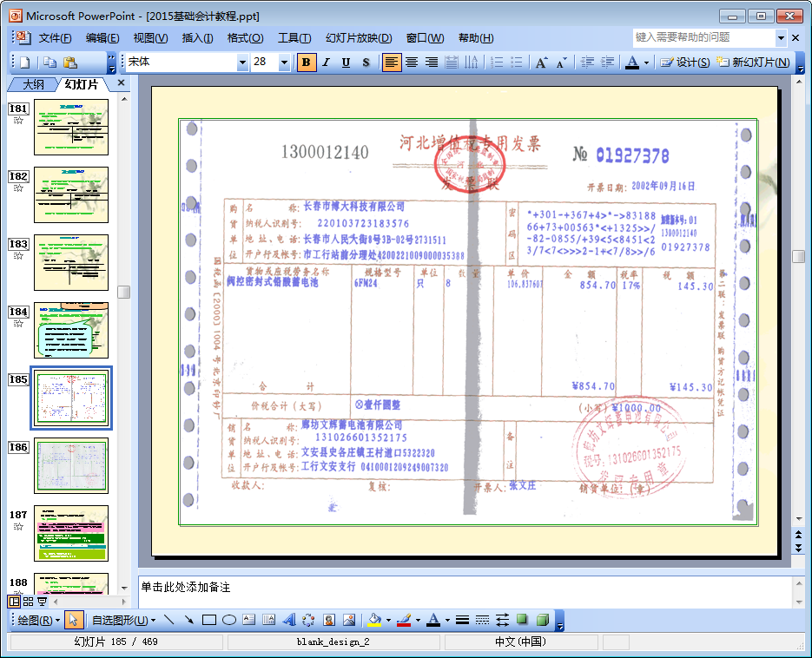Select the Rectangle tool
Screen dimensions: 812x658
pyautogui.click(x=209, y=620)
